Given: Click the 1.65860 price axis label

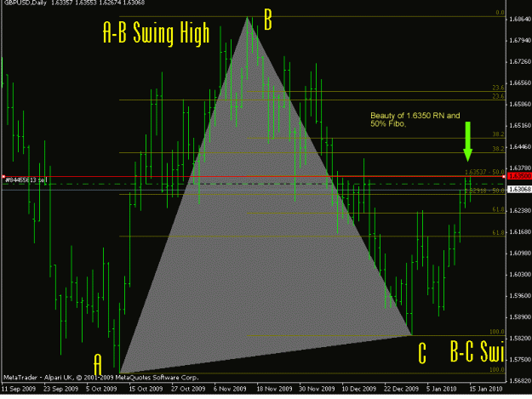Looking at the screenshot, I should (x=520, y=104).
